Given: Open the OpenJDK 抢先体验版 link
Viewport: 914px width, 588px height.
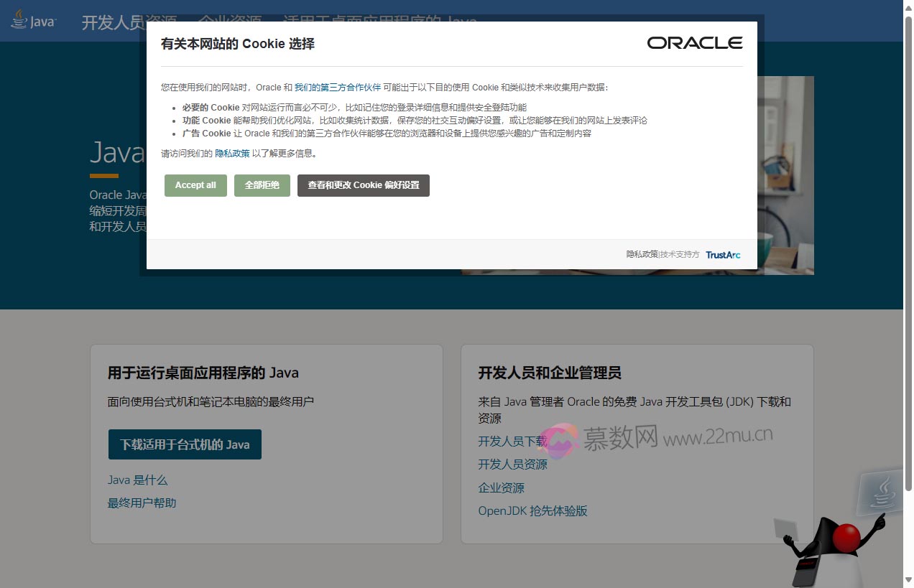Looking at the screenshot, I should point(532,510).
